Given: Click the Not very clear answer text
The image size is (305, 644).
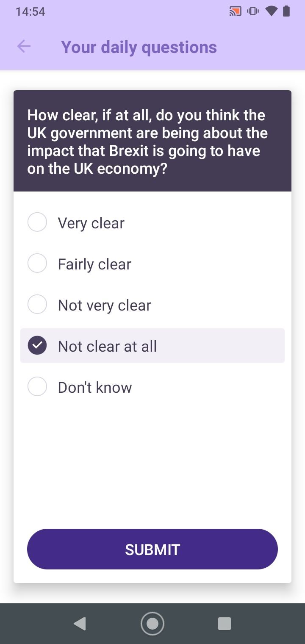Looking at the screenshot, I should pyautogui.click(x=105, y=305).
